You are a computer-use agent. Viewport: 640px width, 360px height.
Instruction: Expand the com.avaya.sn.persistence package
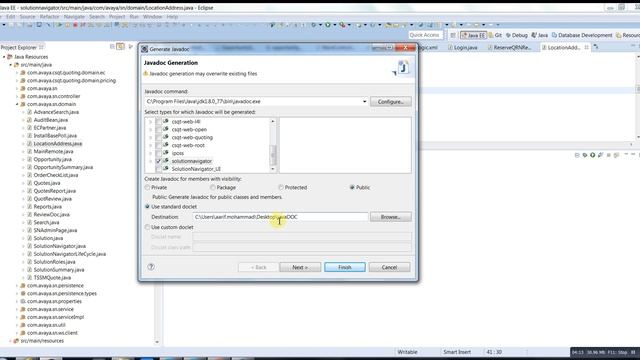point(17,286)
